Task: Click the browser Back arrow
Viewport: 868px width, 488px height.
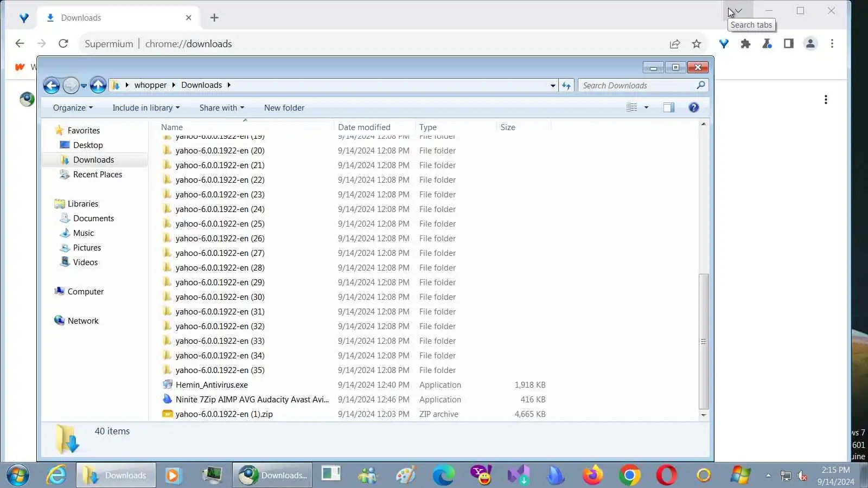Action: tap(20, 43)
